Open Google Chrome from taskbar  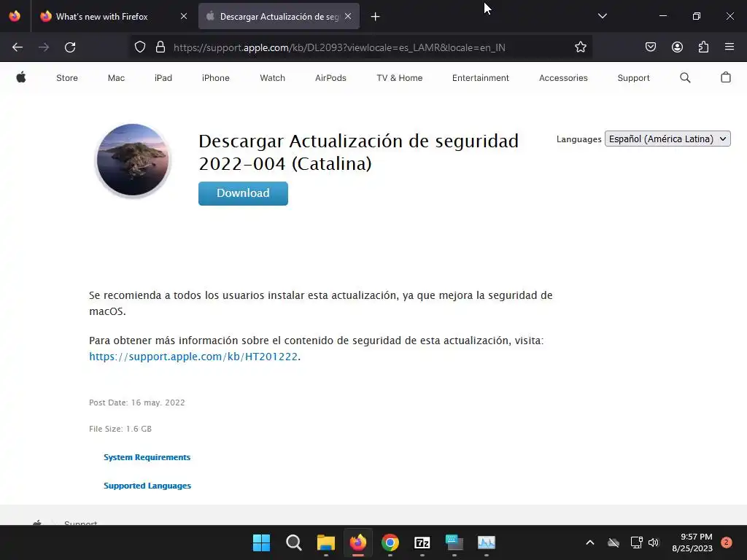tap(390, 542)
